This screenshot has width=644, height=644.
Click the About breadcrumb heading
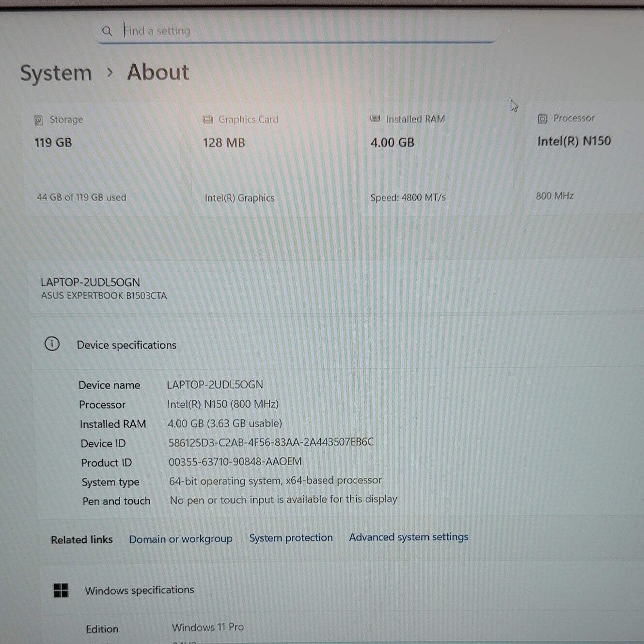click(158, 72)
